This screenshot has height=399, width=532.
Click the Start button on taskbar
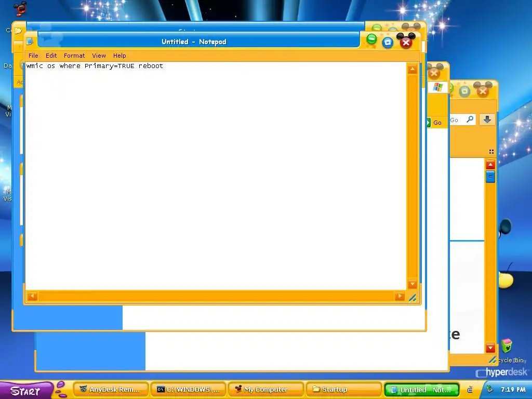26,391
